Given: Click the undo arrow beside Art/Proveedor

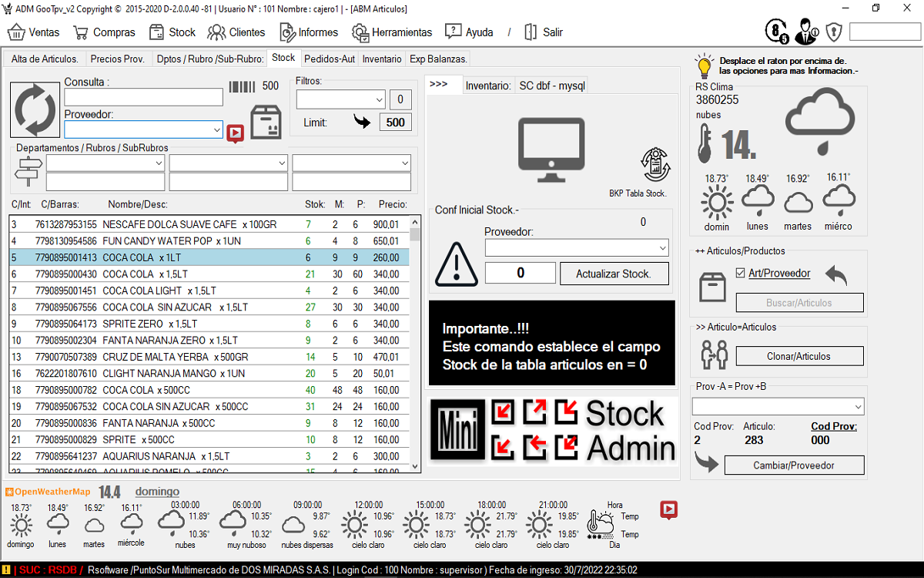Looking at the screenshot, I should [x=835, y=274].
